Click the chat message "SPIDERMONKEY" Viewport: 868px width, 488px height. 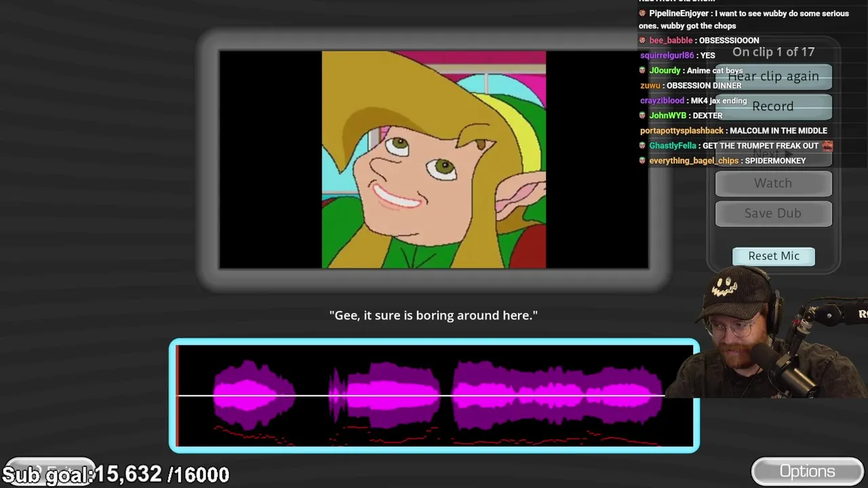tap(775, 161)
